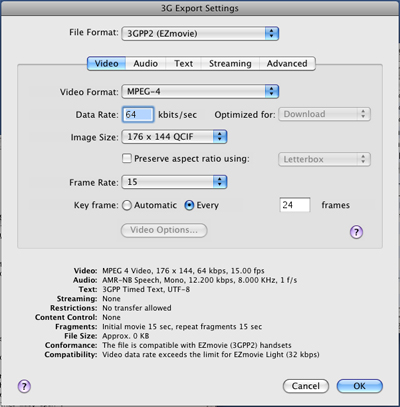Select the Every key frame radio button
The image size is (400, 407).
(189, 205)
